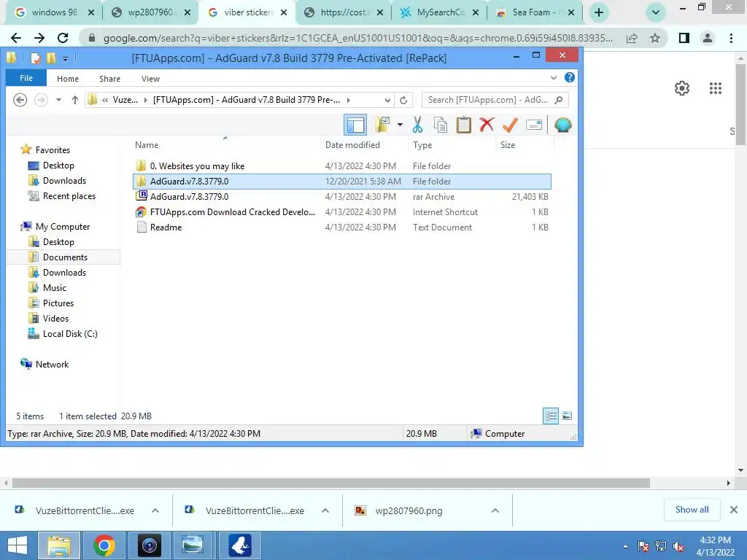This screenshot has height=560, width=747.
Task: Open the File tab in Explorer
Action: pyautogui.click(x=26, y=78)
